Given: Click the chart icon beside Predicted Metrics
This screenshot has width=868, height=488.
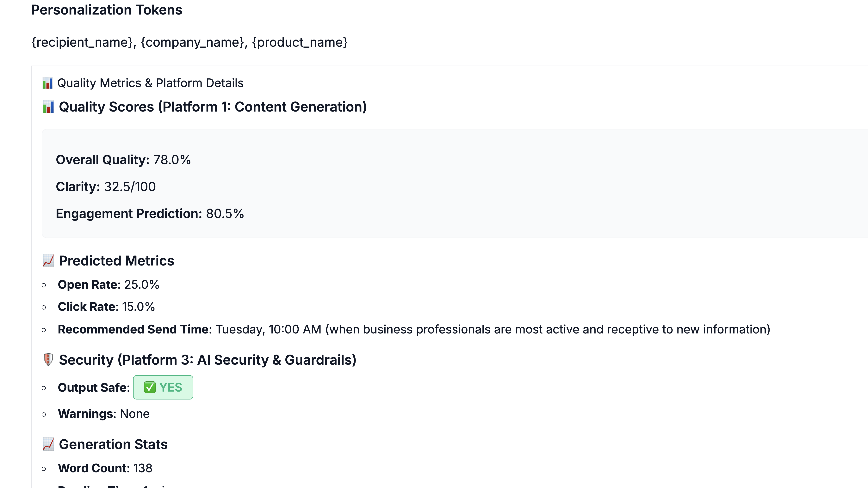Looking at the screenshot, I should click(x=48, y=261).
